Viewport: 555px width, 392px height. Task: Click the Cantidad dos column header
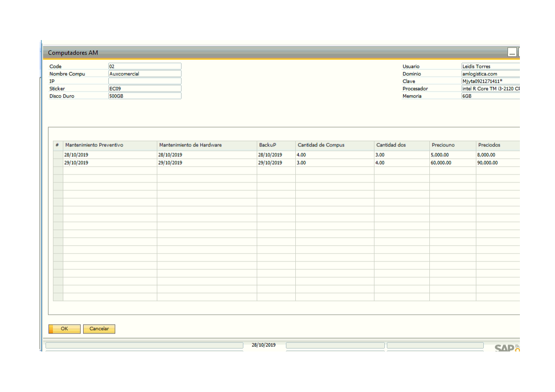coord(402,145)
